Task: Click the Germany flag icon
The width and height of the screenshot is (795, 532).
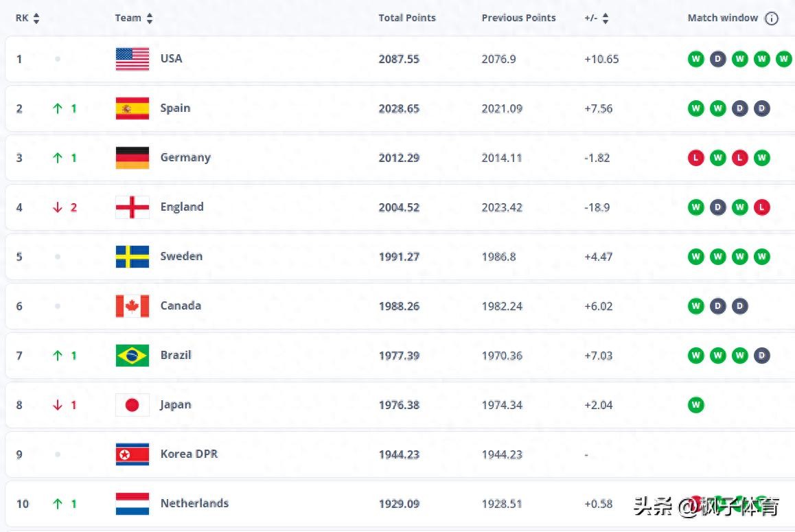Action: pos(132,158)
